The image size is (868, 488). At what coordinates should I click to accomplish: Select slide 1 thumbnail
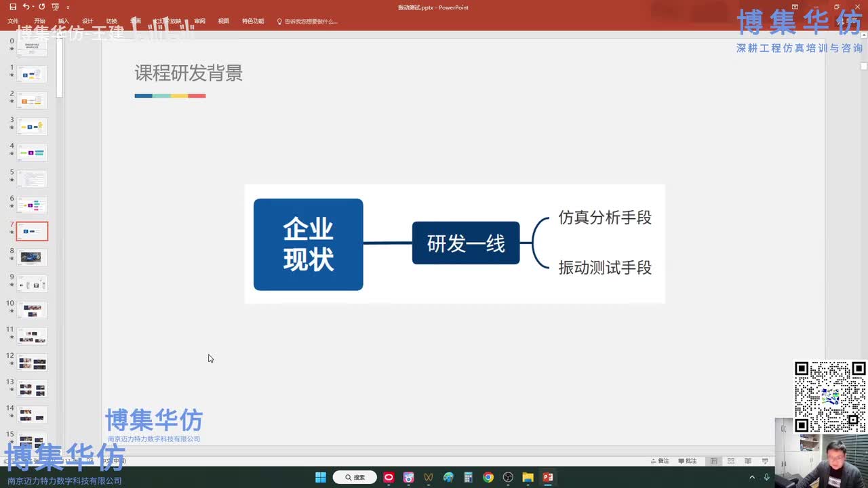[x=32, y=74]
